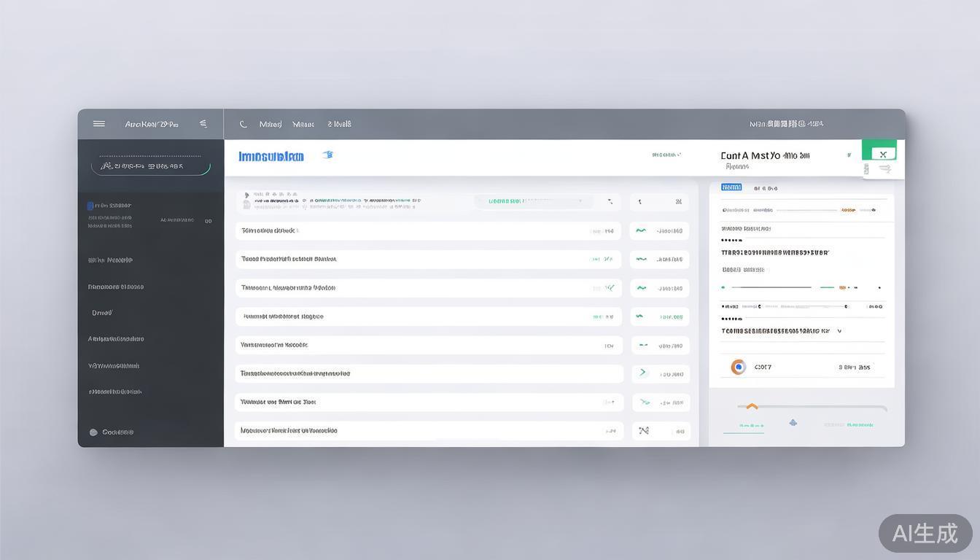This screenshot has width=980, height=560.
Task: Expand the chevron next to the long bold text in the right panel
Action: pyautogui.click(x=839, y=331)
